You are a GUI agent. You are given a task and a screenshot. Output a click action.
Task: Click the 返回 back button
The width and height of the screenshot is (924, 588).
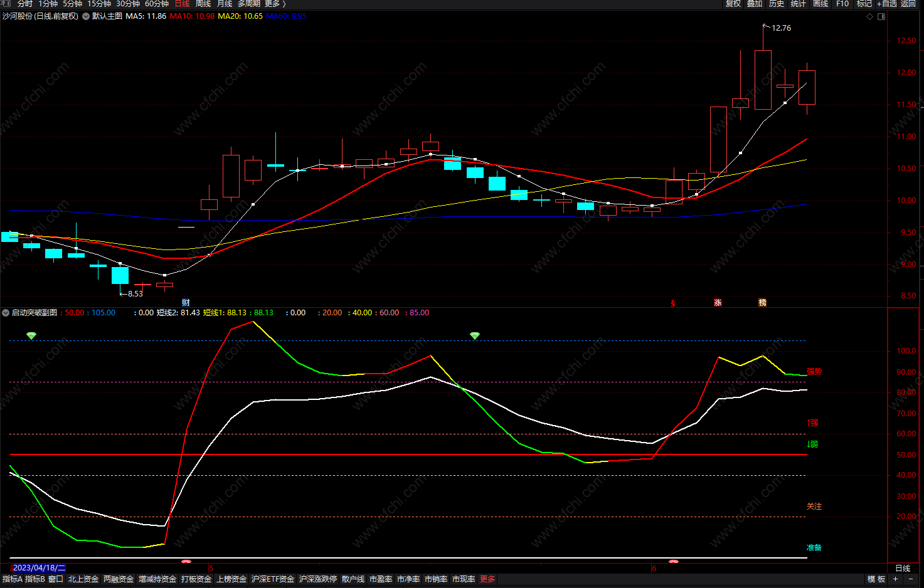pyautogui.click(x=908, y=4)
